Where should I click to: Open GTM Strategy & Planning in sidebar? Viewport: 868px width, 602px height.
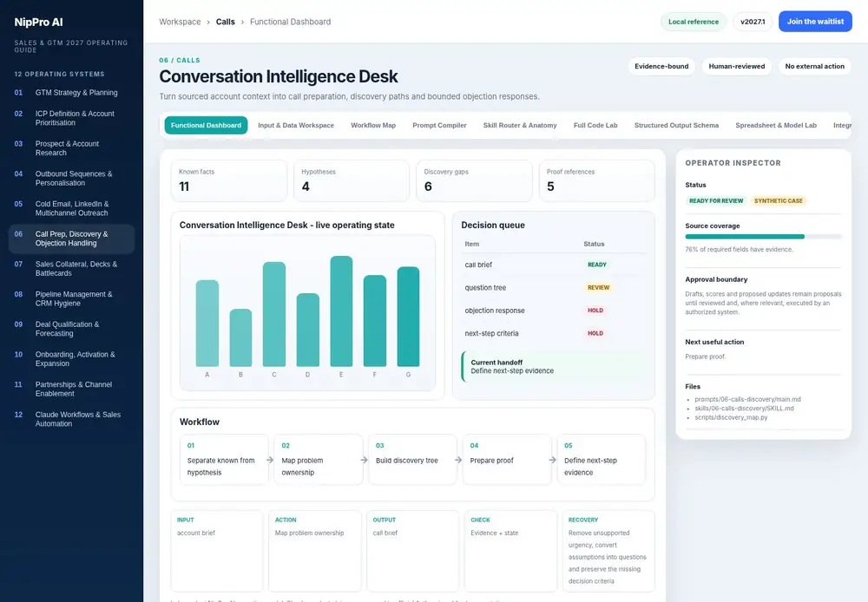(x=71, y=93)
